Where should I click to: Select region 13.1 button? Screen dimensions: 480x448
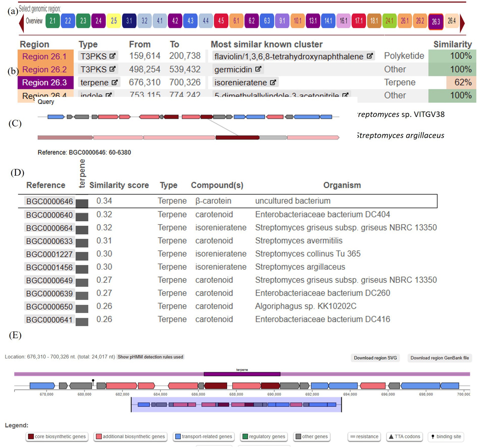coord(313,21)
